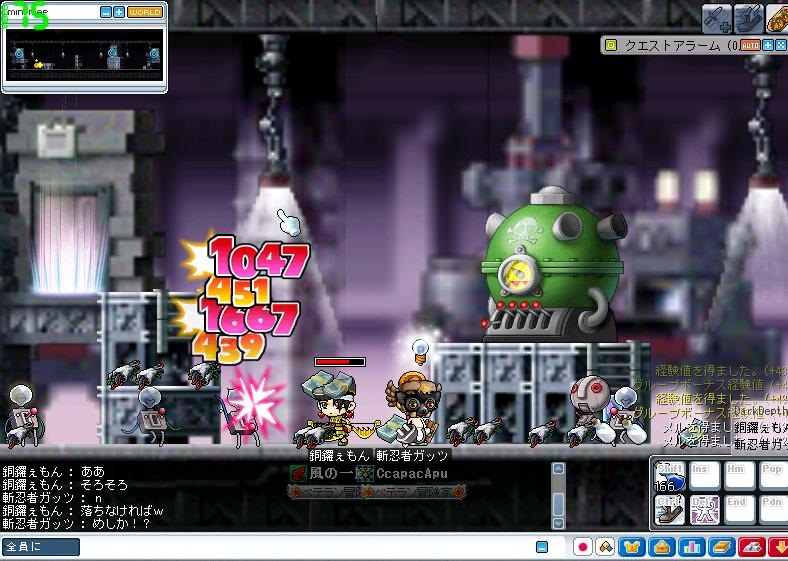Click chat line 銅鑼ぇもん : 落ちなければw
The height and width of the screenshot is (561, 788).
pos(83,511)
